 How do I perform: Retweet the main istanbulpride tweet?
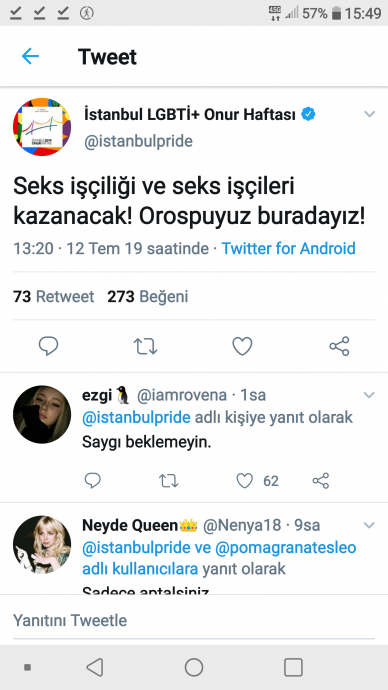pos(145,346)
